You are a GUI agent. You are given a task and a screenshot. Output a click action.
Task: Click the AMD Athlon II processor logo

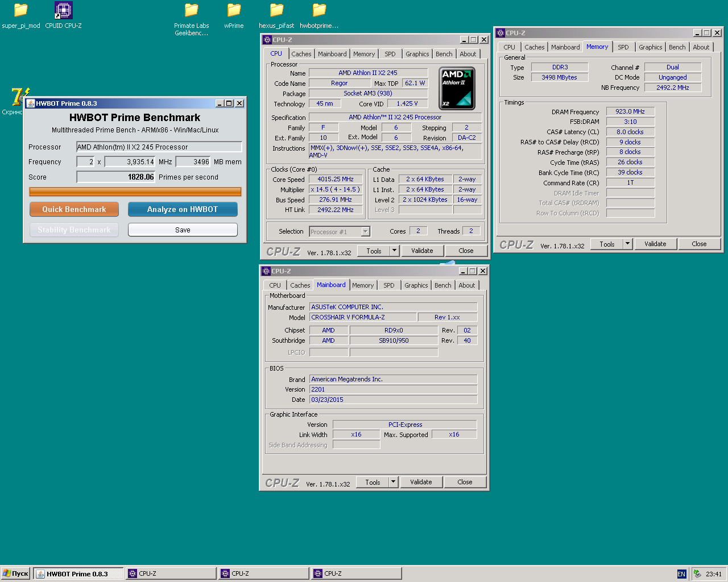[457, 88]
